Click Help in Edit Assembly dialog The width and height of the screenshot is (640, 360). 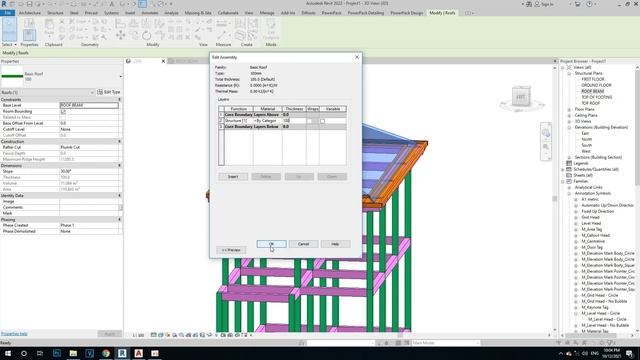pos(335,244)
